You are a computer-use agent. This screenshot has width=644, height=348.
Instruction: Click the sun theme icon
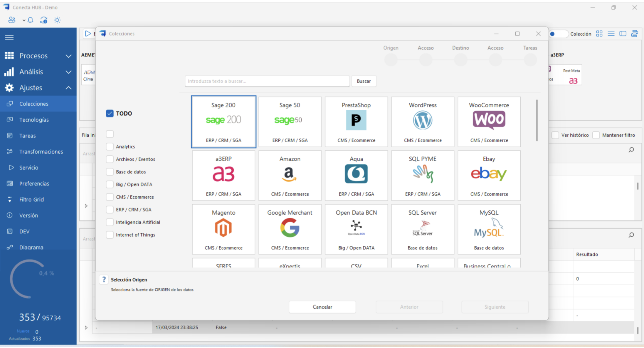point(57,20)
